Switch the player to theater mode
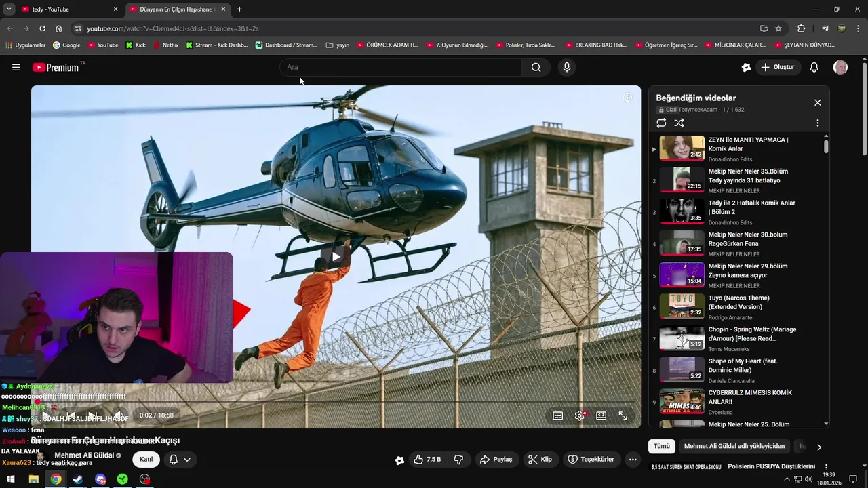The height and width of the screenshot is (488, 868). 601,415
